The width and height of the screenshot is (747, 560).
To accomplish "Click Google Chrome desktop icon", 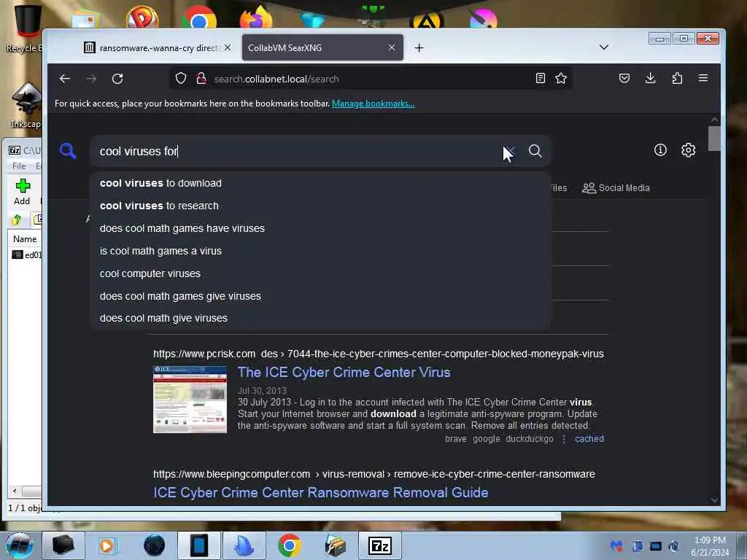I will pyautogui.click(x=199, y=19).
